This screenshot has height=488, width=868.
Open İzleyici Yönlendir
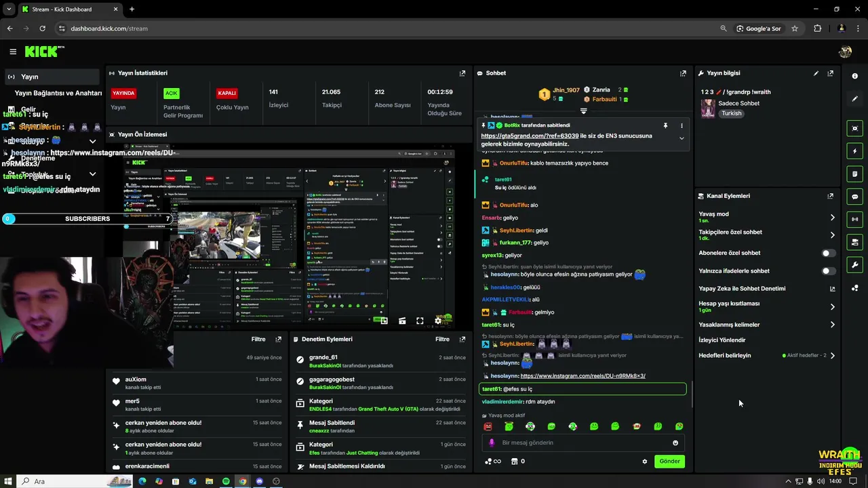(722, 340)
